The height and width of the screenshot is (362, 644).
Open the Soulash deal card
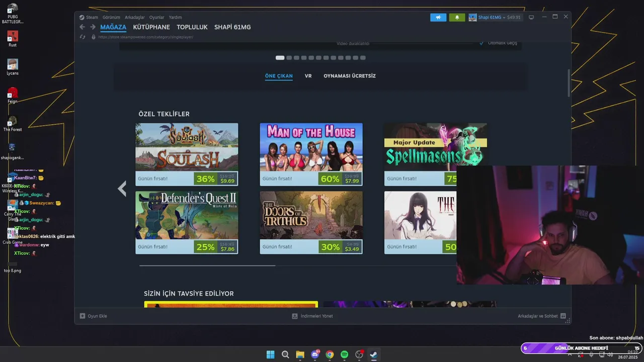[x=187, y=154]
